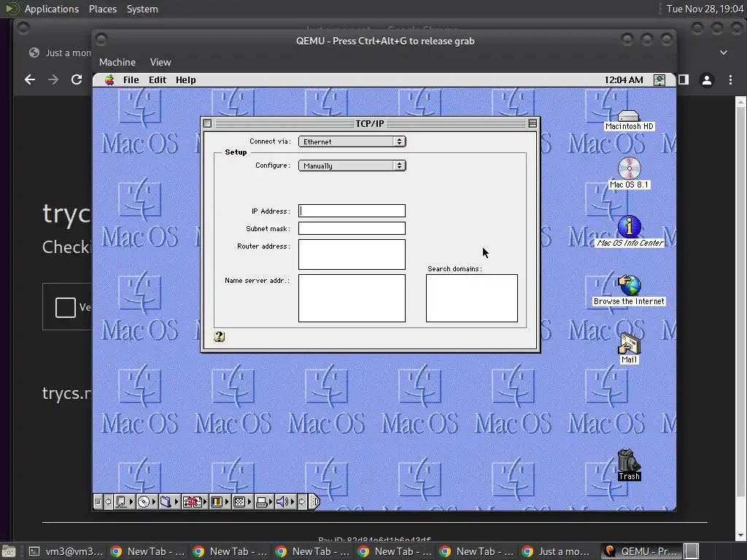Open the Apple menu in the Mac OS menu bar
The width and height of the screenshot is (747, 560).
109,80
